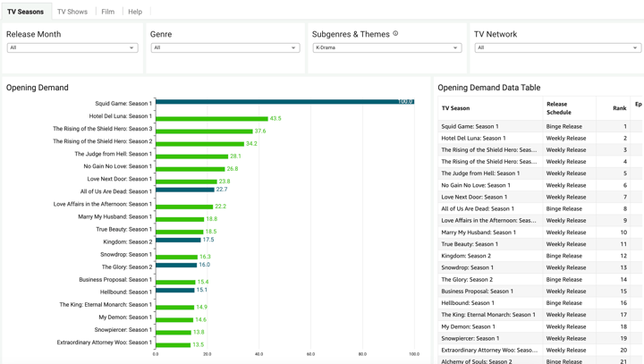Click the 37.6 value label in chart
Screen dimensions: 644x364
[260, 131]
